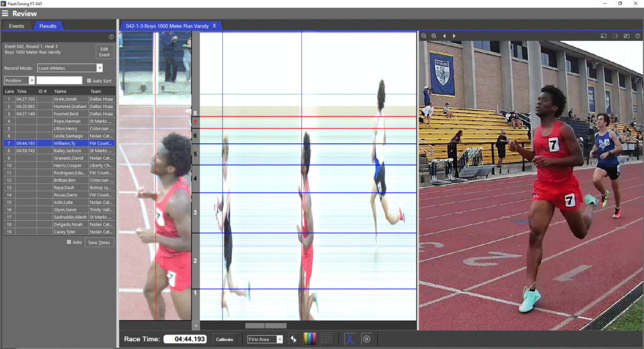644x349 pixels.
Task: Click the Edit Event button
Action: click(104, 52)
